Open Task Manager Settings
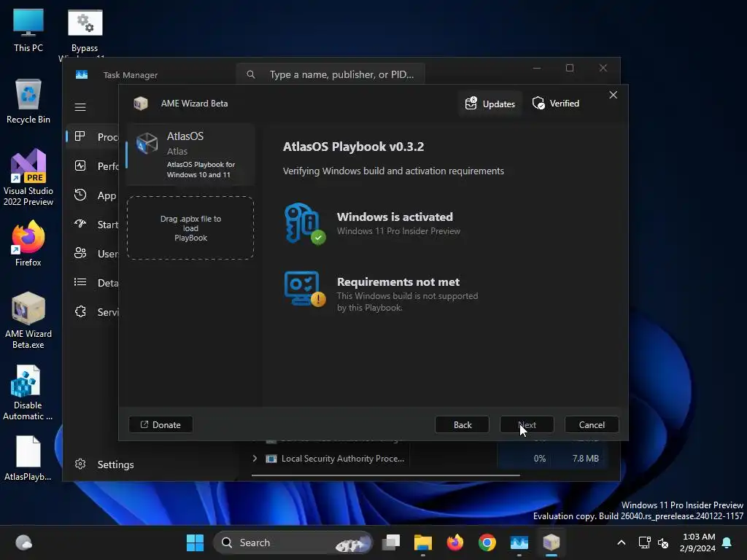This screenshot has height=560, width=747. pyautogui.click(x=105, y=464)
